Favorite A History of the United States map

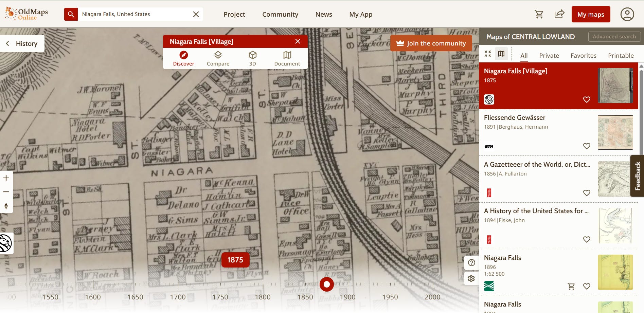pos(587,239)
